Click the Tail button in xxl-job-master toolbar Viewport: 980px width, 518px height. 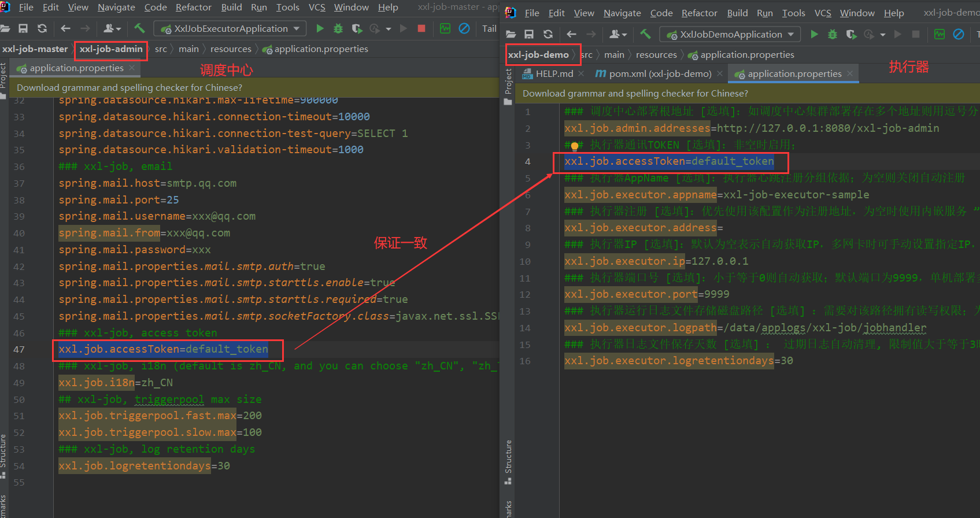tap(489, 28)
